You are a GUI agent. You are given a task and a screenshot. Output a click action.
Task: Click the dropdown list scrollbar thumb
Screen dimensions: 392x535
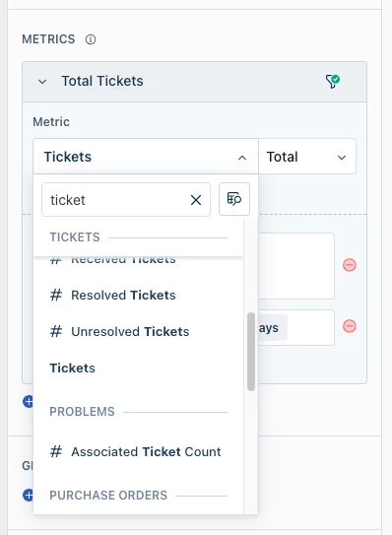pos(251,352)
